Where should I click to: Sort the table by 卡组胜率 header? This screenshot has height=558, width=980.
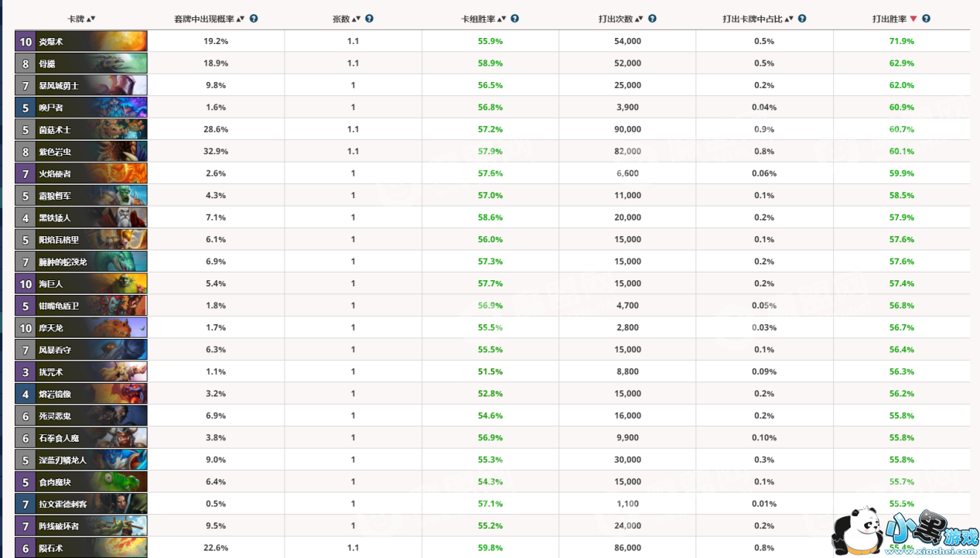[478, 19]
